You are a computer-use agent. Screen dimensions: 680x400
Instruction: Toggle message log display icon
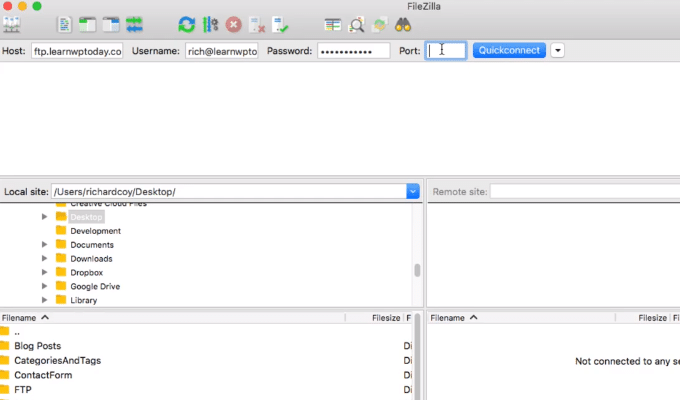coord(64,25)
